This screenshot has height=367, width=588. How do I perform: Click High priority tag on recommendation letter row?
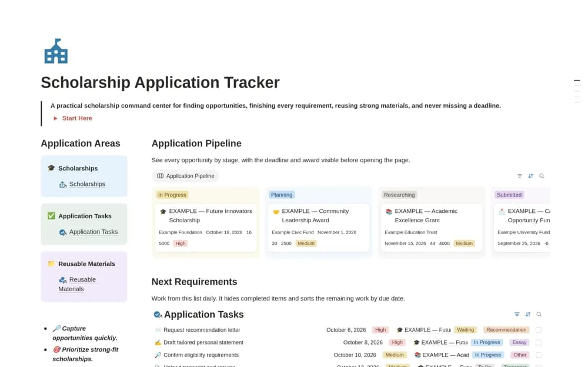380,329
